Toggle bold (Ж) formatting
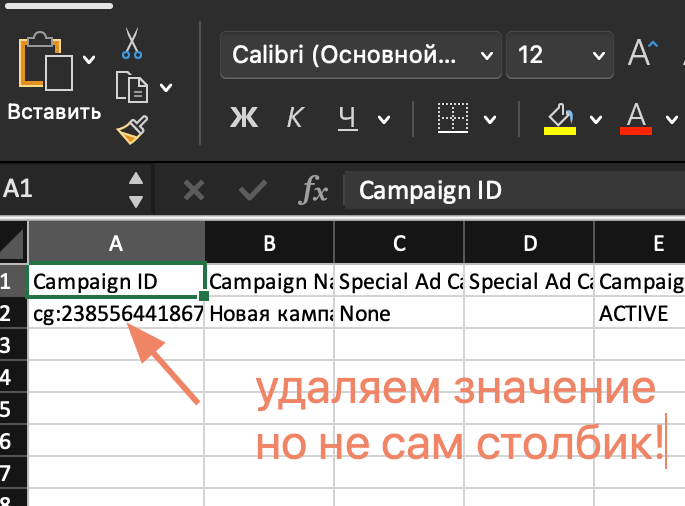The height and width of the screenshot is (506, 685). (x=244, y=118)
